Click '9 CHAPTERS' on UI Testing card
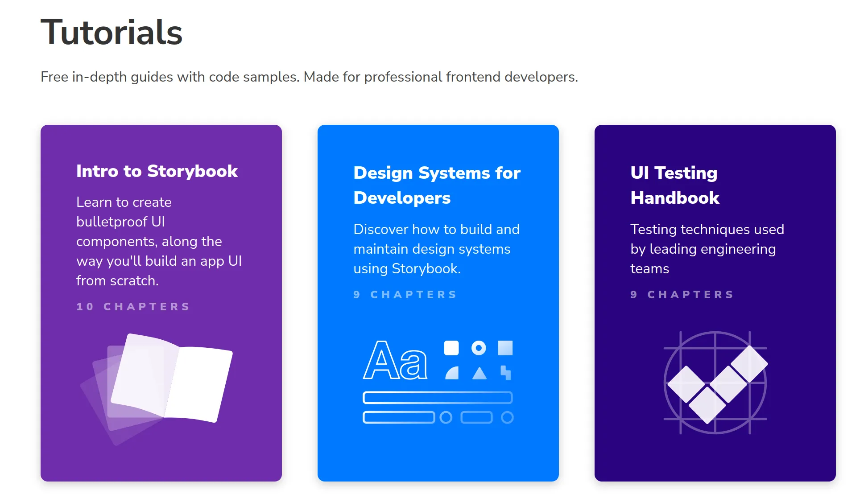 [682, 295]
